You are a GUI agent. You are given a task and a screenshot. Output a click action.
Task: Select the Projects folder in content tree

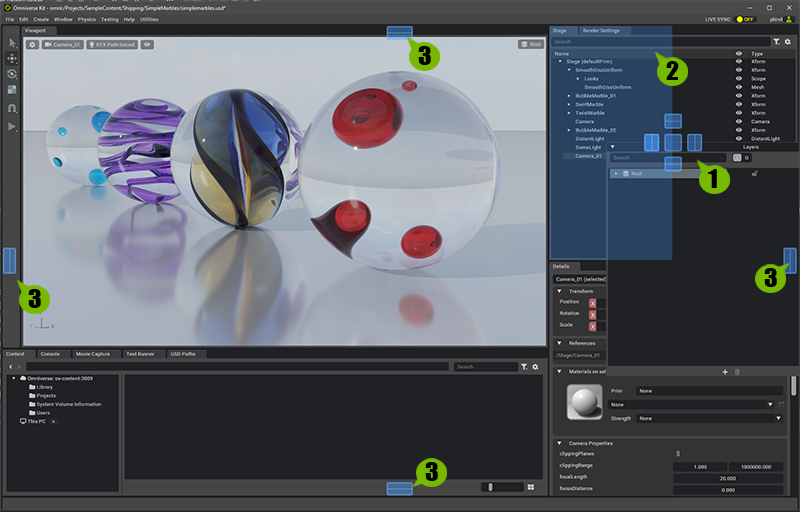(48, 395)
